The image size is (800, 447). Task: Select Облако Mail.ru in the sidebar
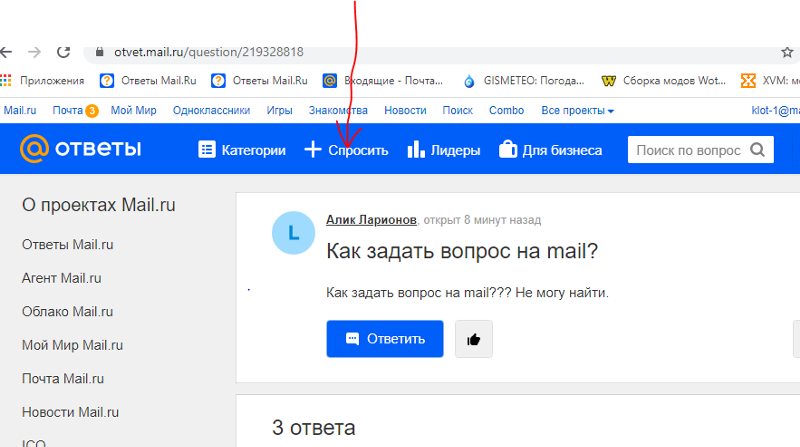[x=67, y=312]
